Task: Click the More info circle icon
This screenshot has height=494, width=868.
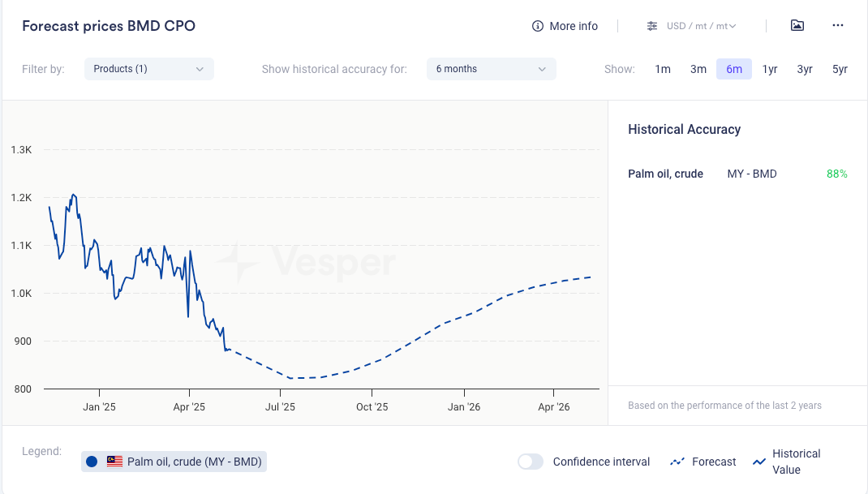Action: 537,26
